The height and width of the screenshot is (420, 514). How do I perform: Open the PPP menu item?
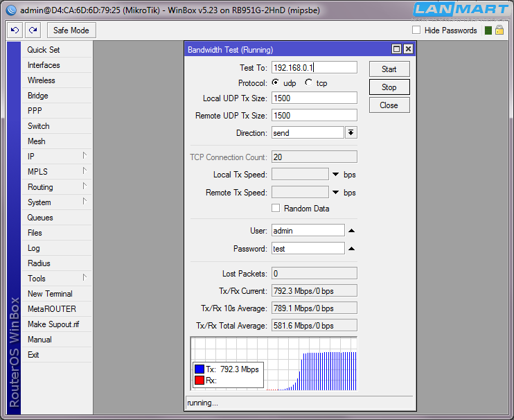point(56,111)
